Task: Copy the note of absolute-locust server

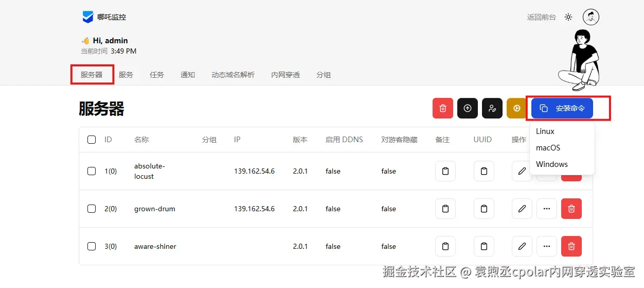Action: [x=445, y=171]
